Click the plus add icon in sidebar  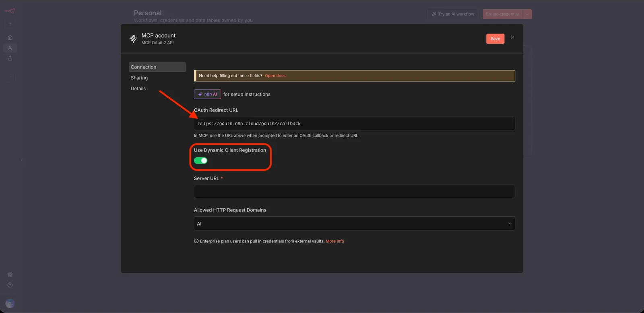click(x=10, y=24)
